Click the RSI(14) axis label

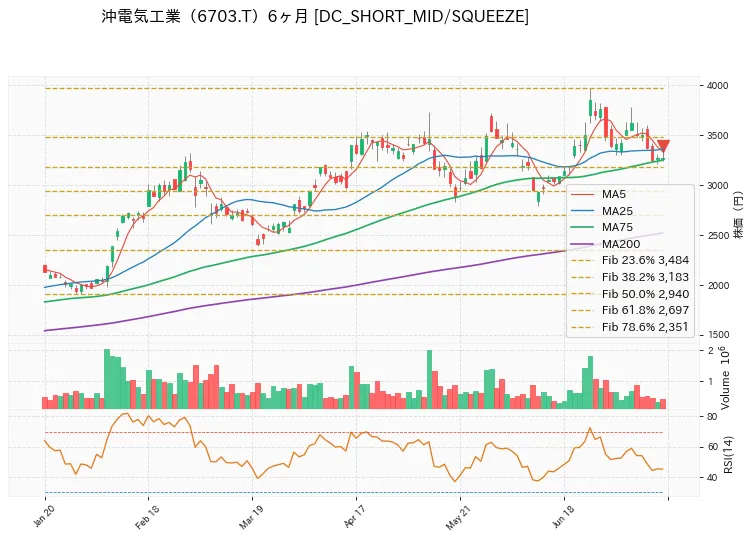tap(728, 455)
